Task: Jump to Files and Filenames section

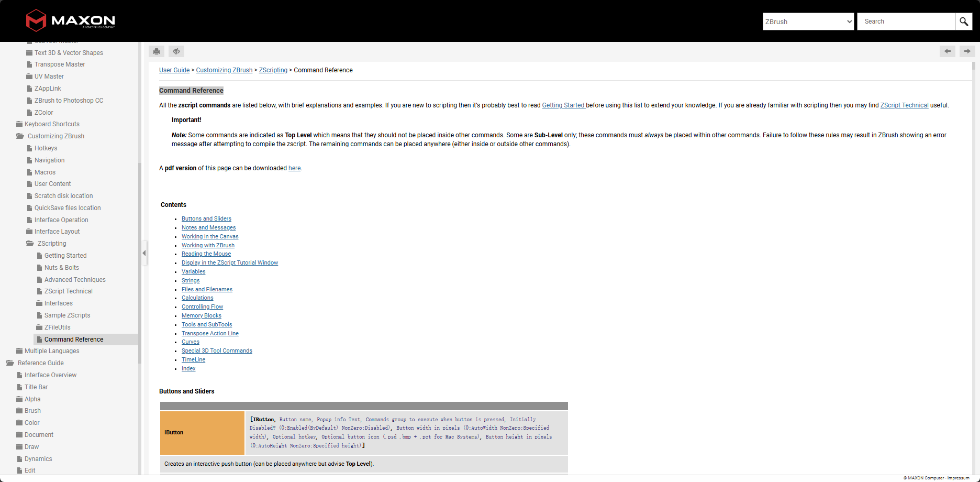Action: pos(207,290)
